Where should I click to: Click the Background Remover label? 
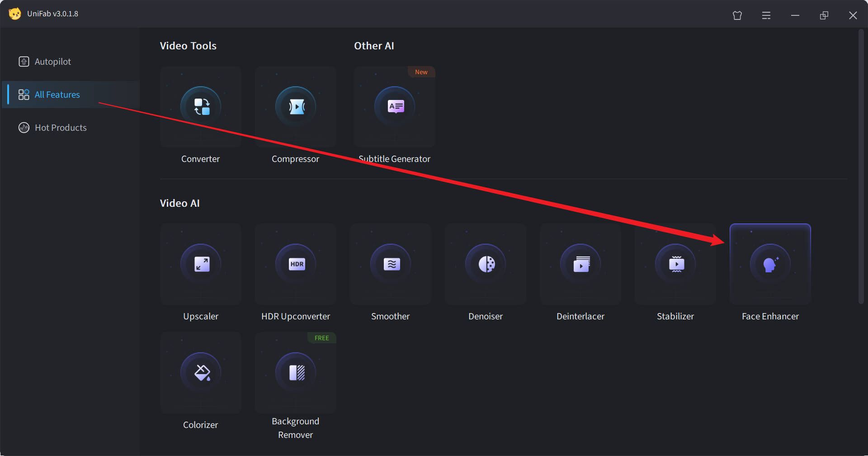click(x=296, y=428)
